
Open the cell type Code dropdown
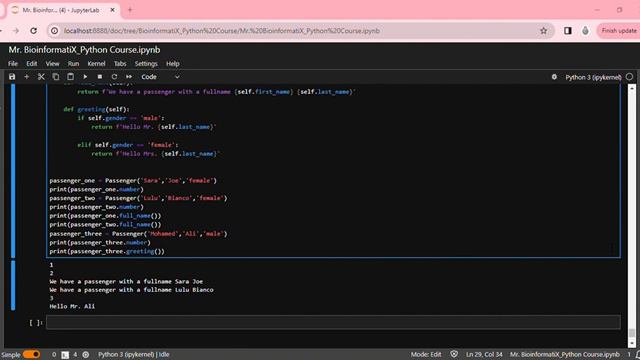160,77
